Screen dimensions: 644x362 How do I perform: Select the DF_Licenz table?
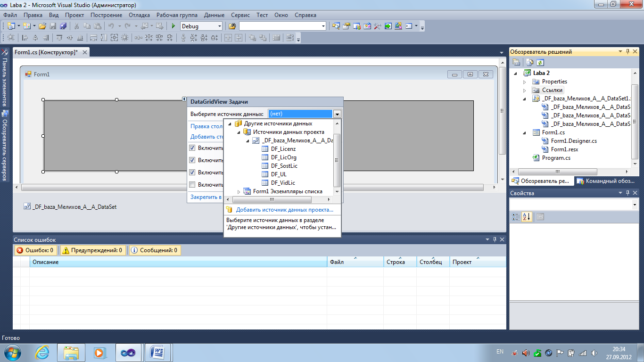(x=283, y=149)
